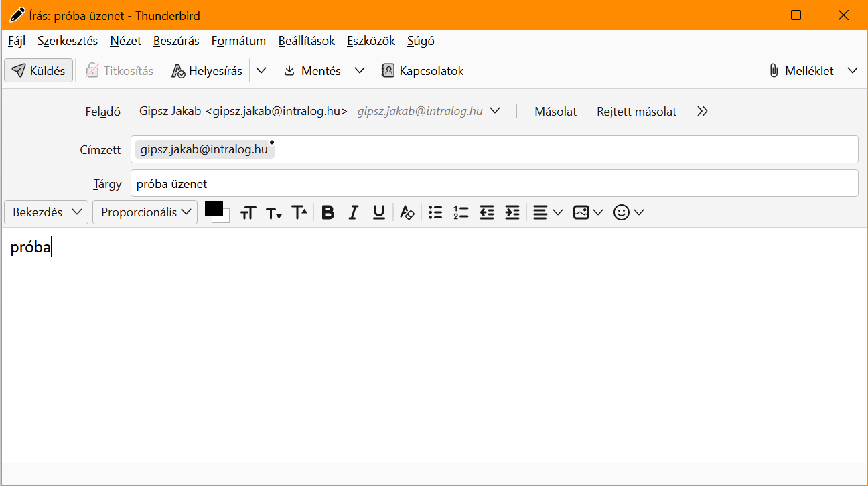Add a Rejtett másolat field
This screenshot has height=486, width=868.
636,112
